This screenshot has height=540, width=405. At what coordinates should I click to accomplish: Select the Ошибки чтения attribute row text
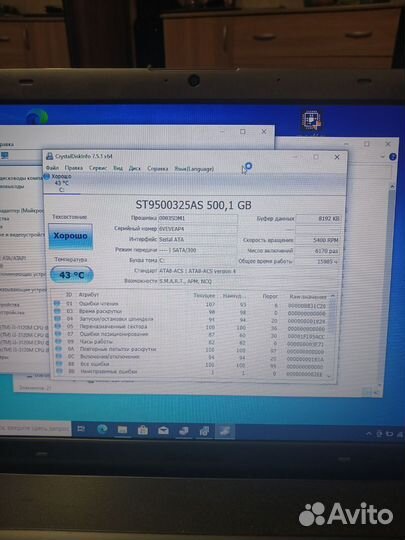point(99,304)
